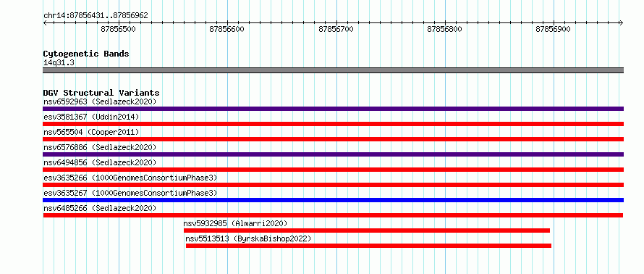
Task: Open variant label nsv5932985 (Almarri2020)
Action: click(235, 223)
